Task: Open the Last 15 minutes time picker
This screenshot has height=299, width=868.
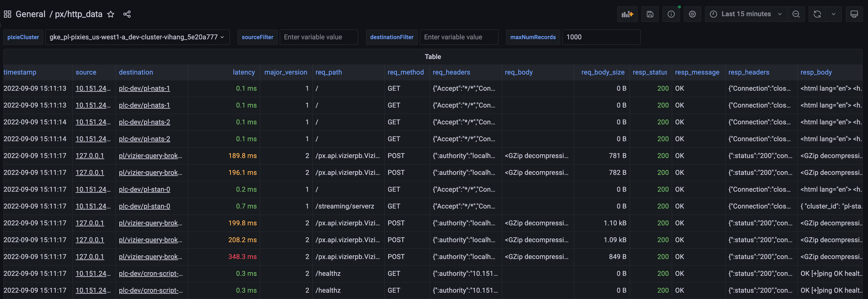Action: (x=746, y=14)
